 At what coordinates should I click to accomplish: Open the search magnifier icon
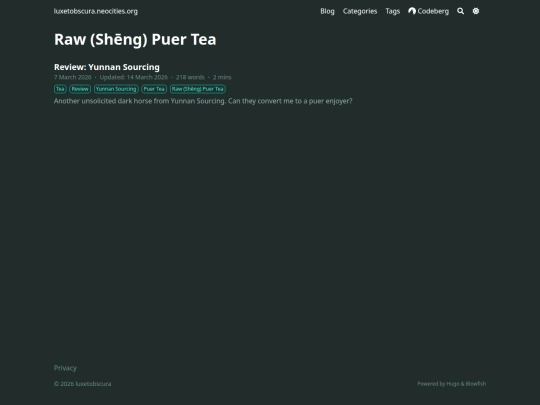tap(460, 11)
